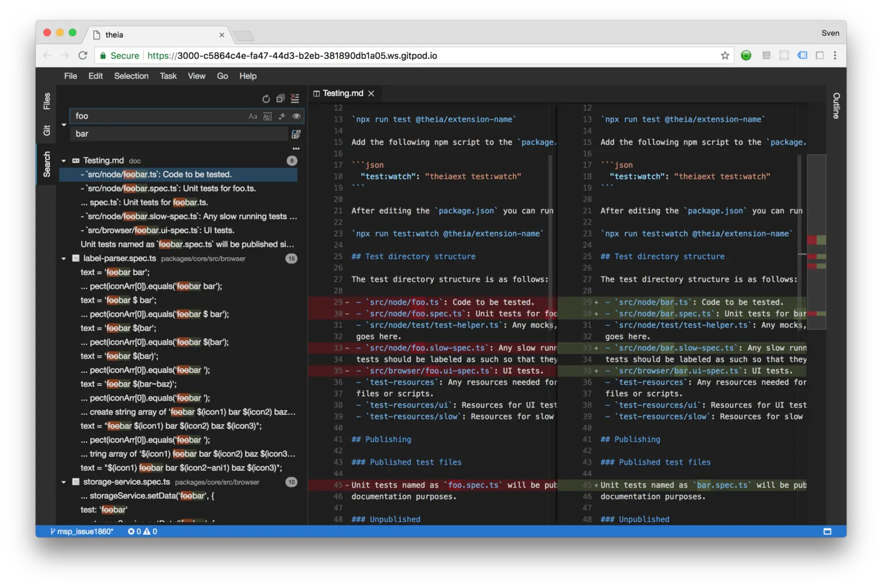Toggle Match Case (Aa) option
This screenshot has width=882, height=588.
click(x=253, y=116)
